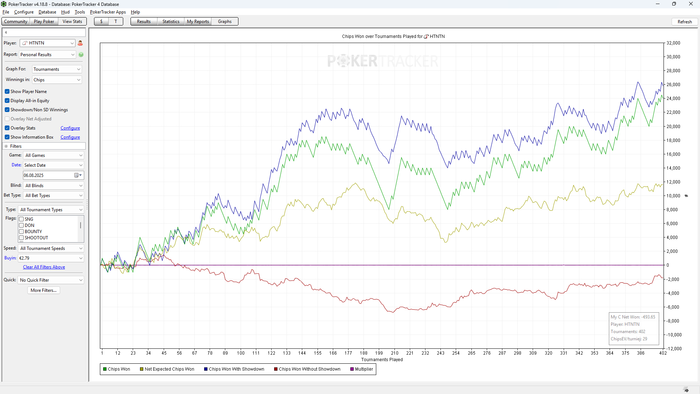Click Configure link beside Show Information Box
Viewport: 700px width, 394px height.
coord(70,137)
